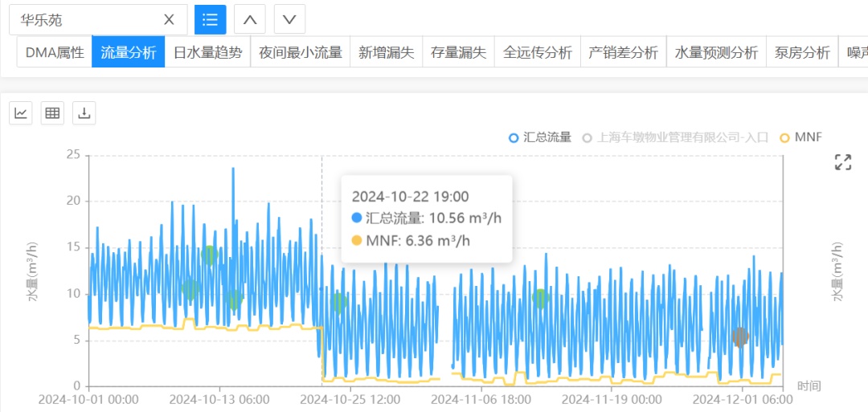
Task: Click x-axis label 2024-11-06 18:00
Action: 481,399
